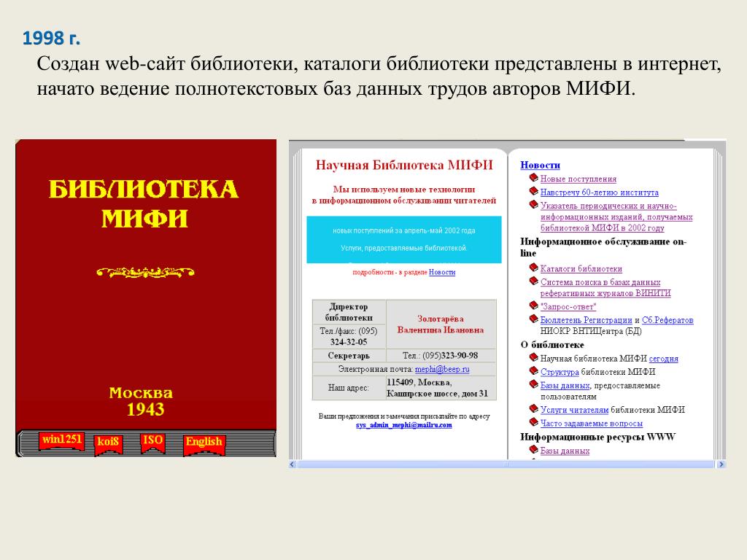
Task: Click book icon beside Система поиска
Action: (533, 281)
